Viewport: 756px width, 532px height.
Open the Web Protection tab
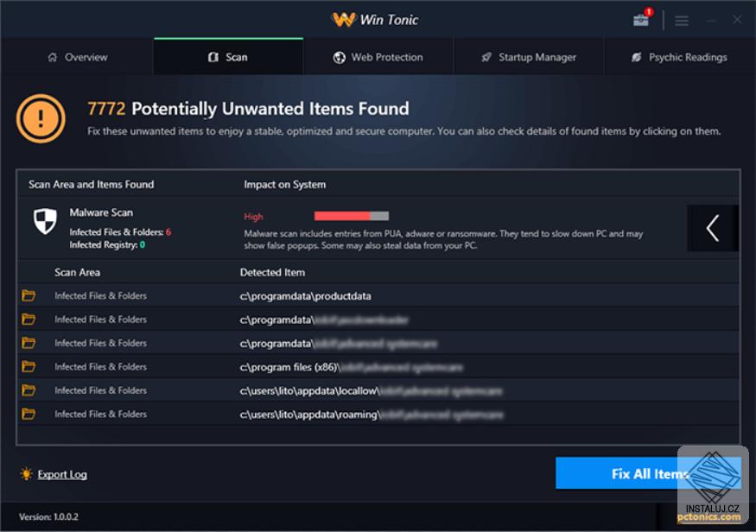[x=378, y=57]
